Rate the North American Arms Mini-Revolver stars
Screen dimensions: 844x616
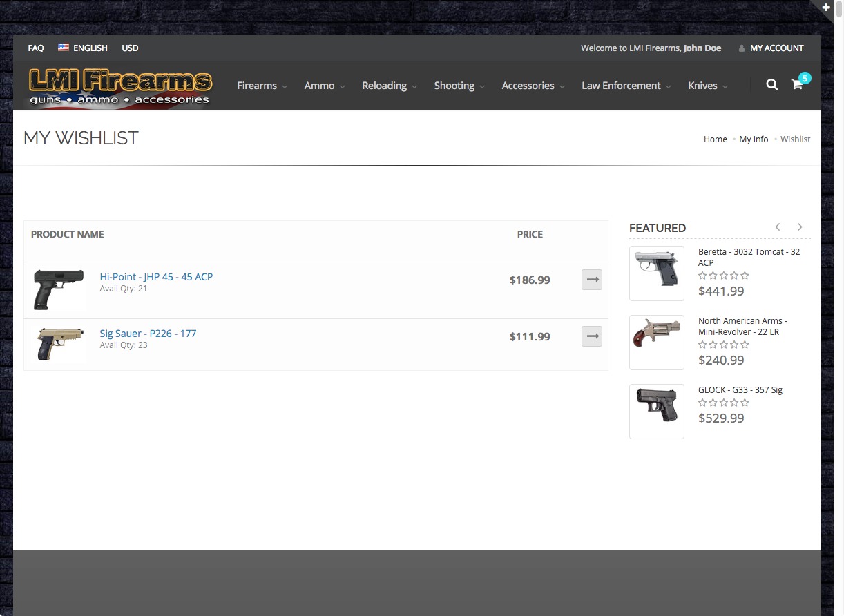[723, 345]
